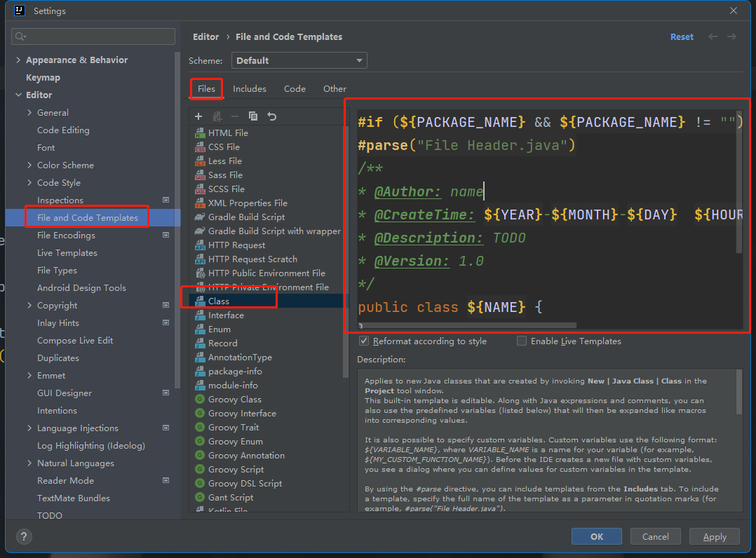
Task: Open Inlay Hints settings
Action: (58, 323)
